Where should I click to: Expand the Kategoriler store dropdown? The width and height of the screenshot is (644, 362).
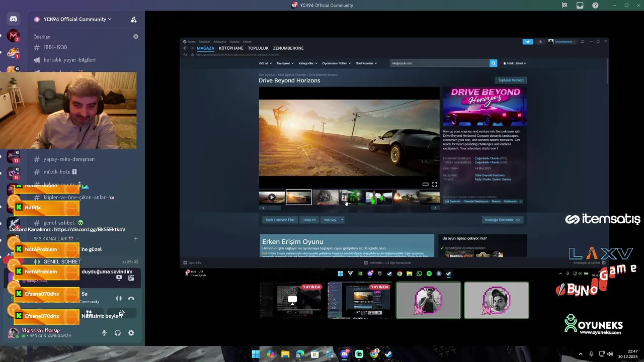pos(308,63)
